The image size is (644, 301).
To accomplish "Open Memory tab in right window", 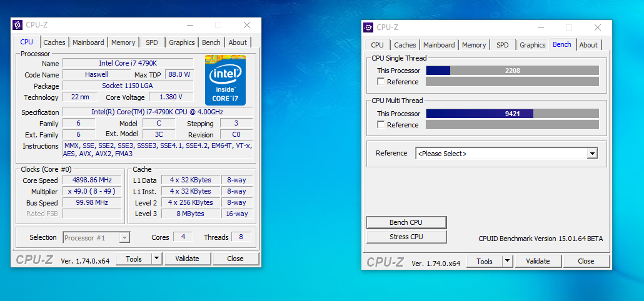I will (x=474, y=45).
